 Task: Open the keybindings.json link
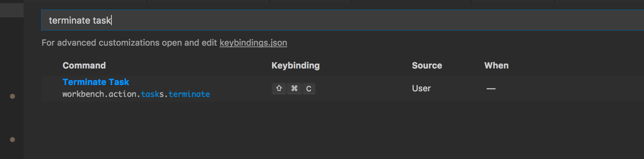(x=253, y=43)
